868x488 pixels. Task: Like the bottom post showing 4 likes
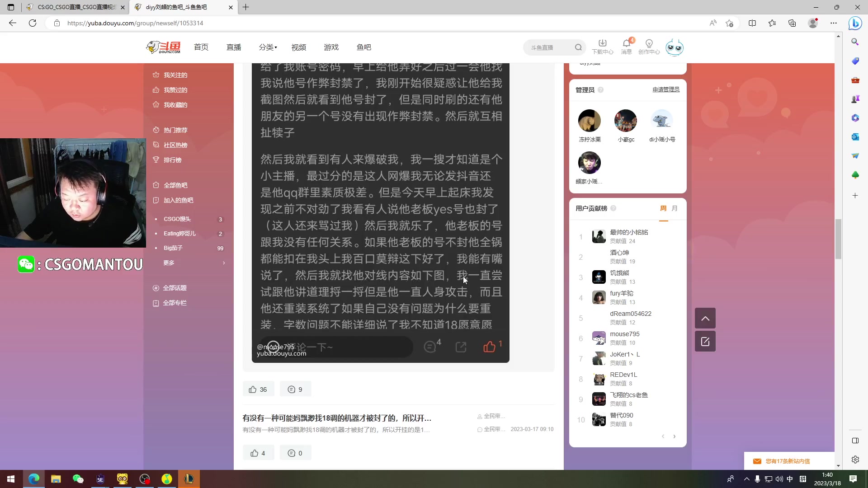(258, 453)
